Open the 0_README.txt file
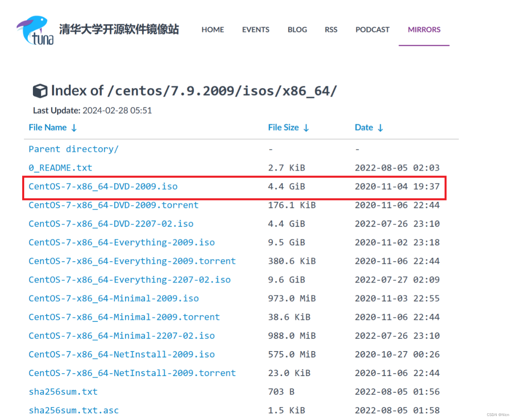The image size is (515, 420). click(60, 168)
